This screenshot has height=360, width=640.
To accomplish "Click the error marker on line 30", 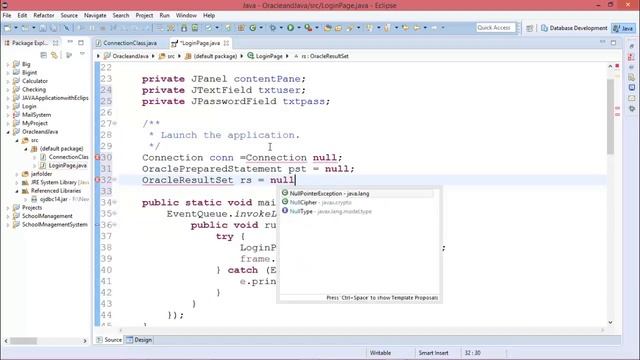I will coord(98,158).
